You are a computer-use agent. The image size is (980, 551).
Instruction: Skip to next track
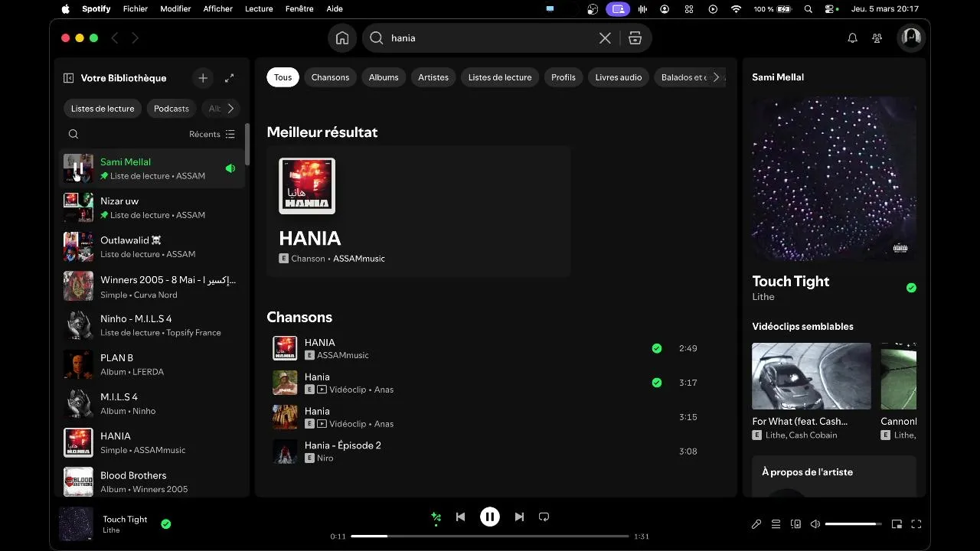tap(519, 517)
